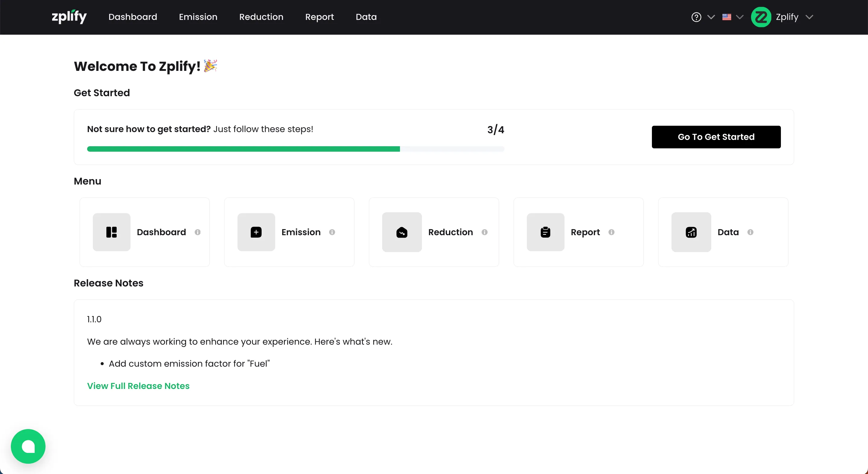868x474 pixels.
Task: Click the Report menu card label
Action: pos(585,232)
